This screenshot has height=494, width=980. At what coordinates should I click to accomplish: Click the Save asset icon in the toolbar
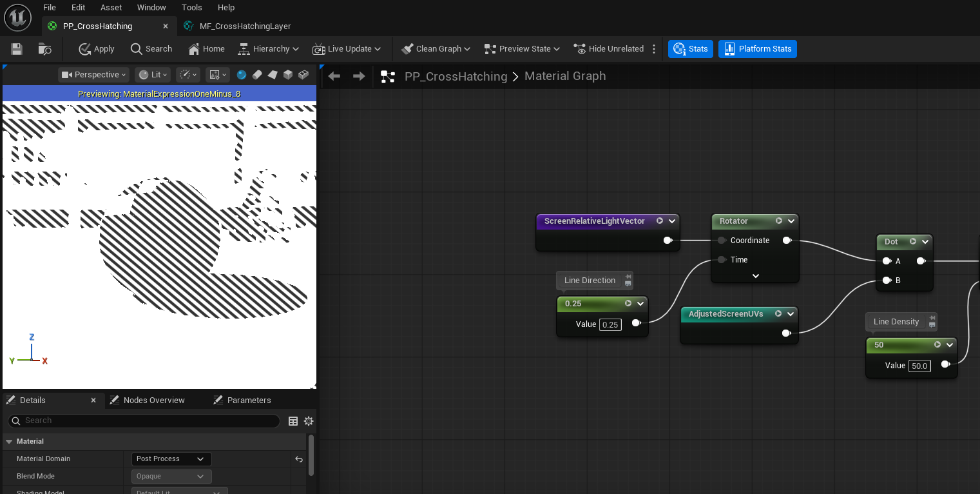coord(17,49)
